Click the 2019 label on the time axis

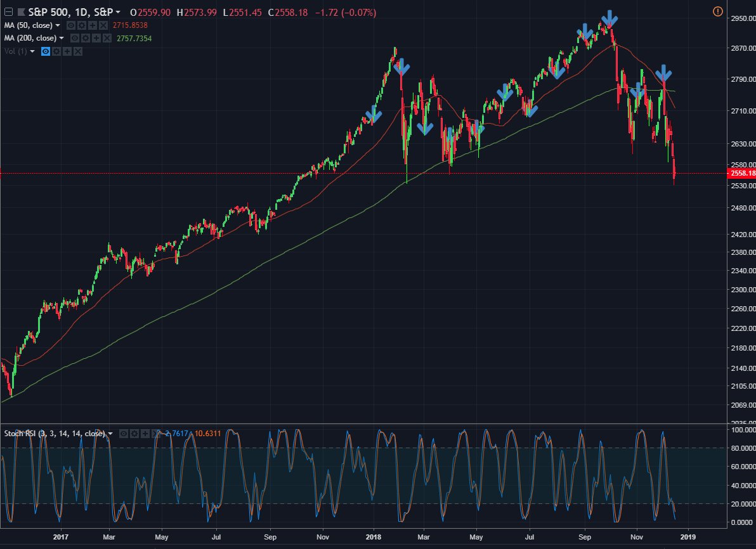tap(688, 537)
